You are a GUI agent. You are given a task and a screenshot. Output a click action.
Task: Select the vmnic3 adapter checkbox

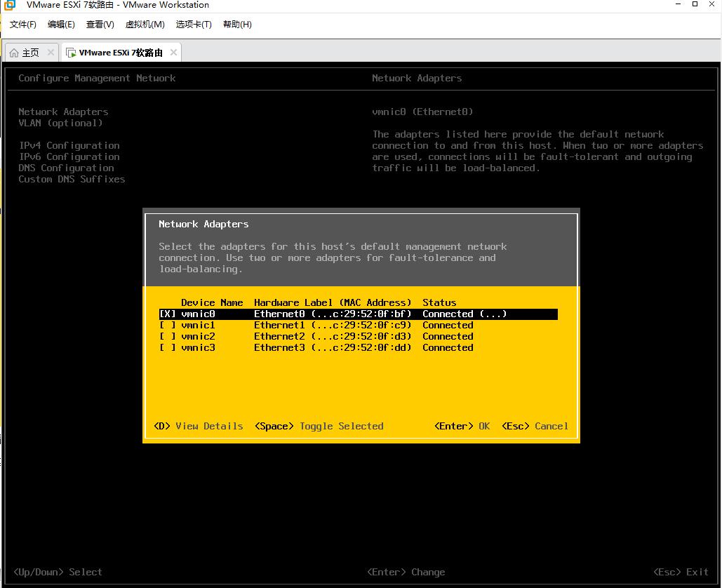coord(168,348)
